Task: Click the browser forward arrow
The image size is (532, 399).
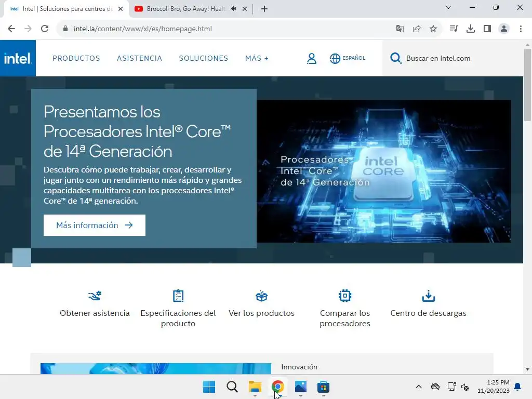Action: tap(28, 29)
